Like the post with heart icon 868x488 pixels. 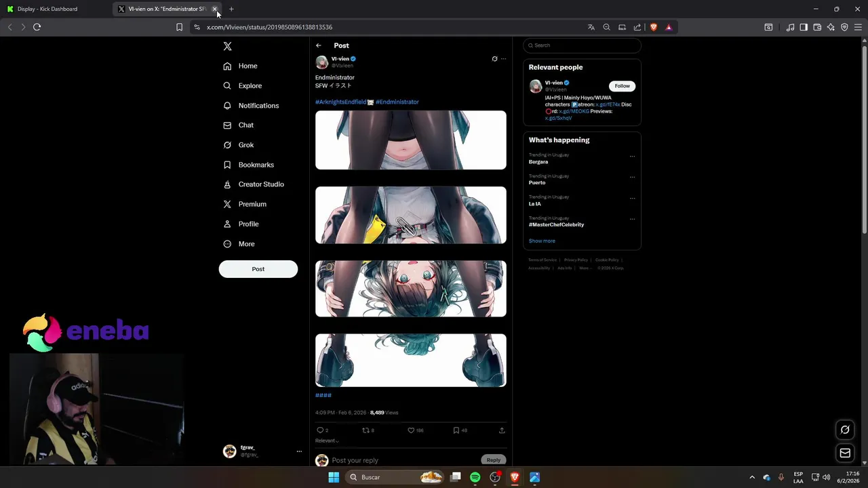[411, 430]
